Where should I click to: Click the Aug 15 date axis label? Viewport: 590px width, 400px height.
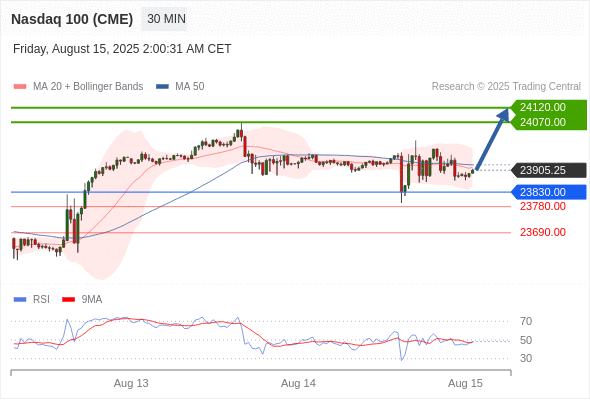click(x=465, y=383)
